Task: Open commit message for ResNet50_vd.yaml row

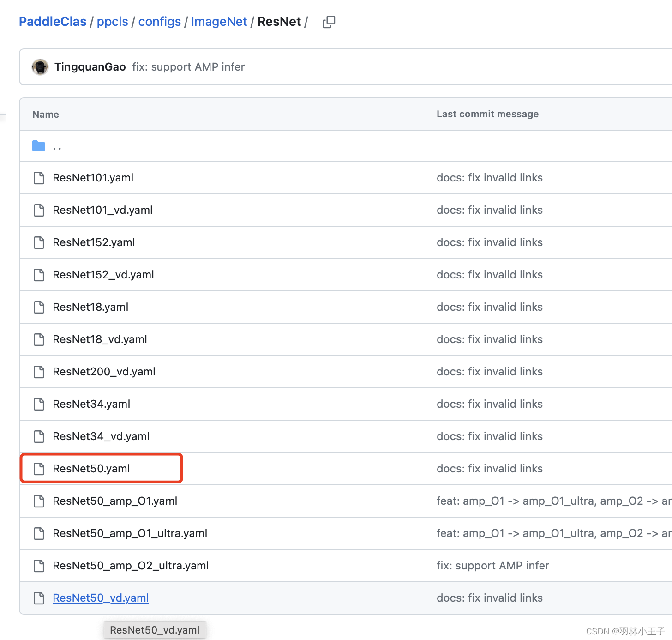Action: 490,598
